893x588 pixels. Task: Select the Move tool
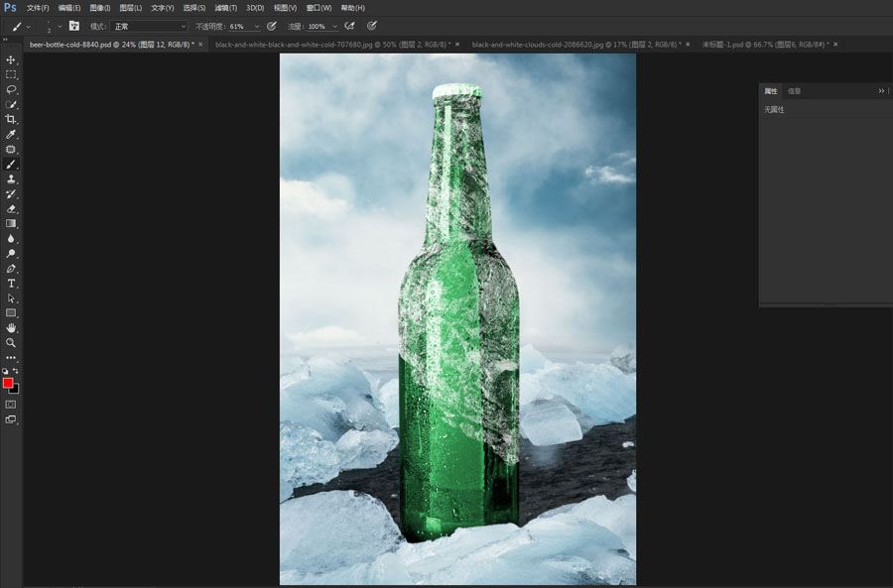coord(12,59)
